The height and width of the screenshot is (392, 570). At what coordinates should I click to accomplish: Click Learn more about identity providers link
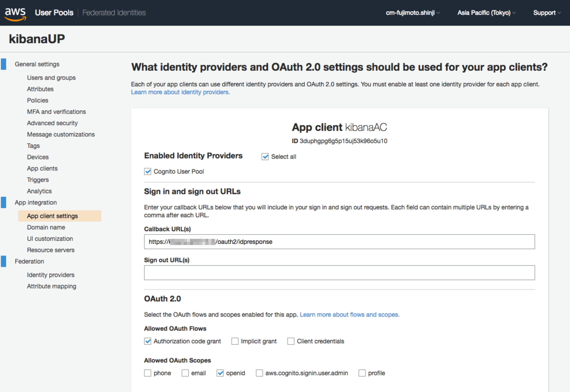(x=180, y=92)
